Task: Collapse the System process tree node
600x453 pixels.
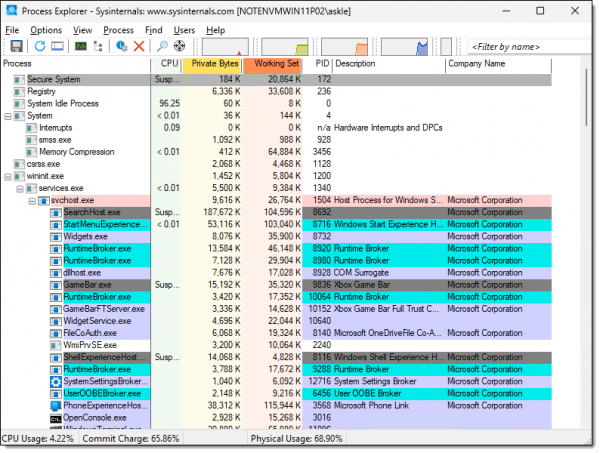Action: [x=8, y=116]
